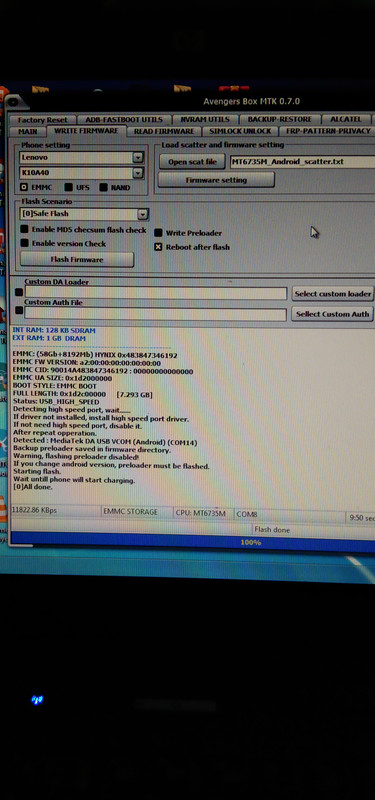375x800 pixels.
Task: Click the 'Flash done' status text
Action: click(272, 530)
